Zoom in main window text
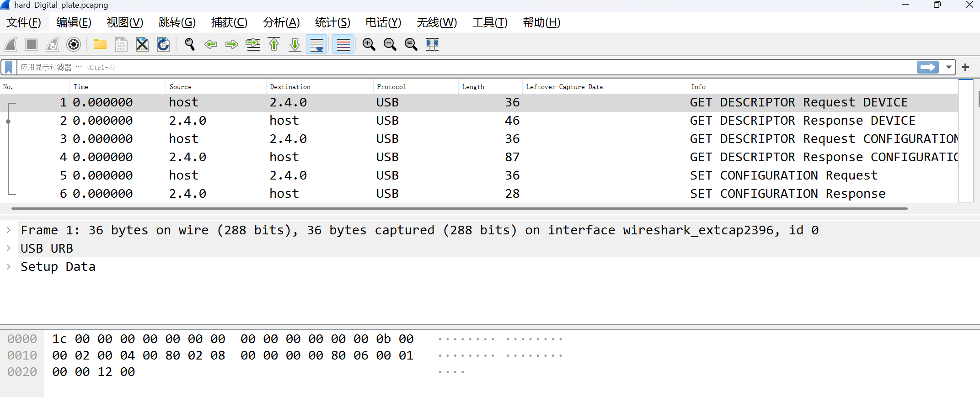Image resolution: width=980 pixels, height=397 pixels. (x=369, y=44)
